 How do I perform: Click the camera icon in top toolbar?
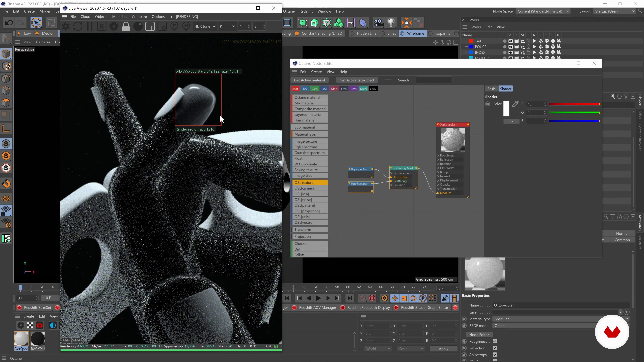click(x=379, y=23)
